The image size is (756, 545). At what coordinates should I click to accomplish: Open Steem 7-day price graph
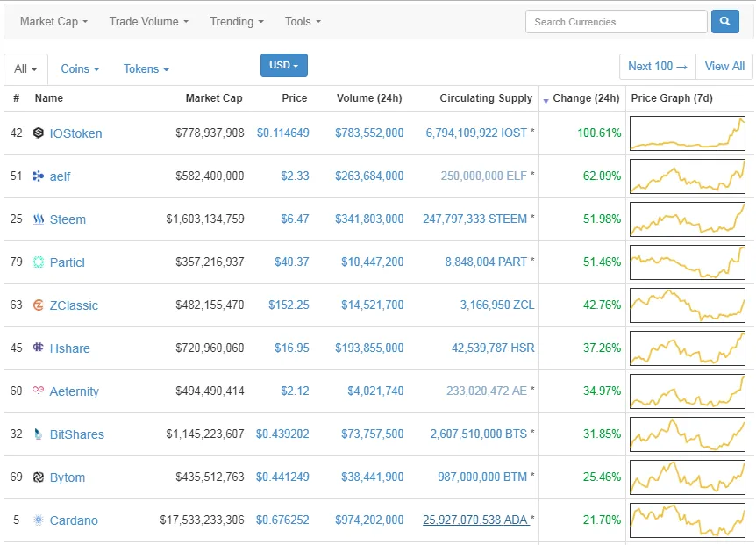[688, 219]
